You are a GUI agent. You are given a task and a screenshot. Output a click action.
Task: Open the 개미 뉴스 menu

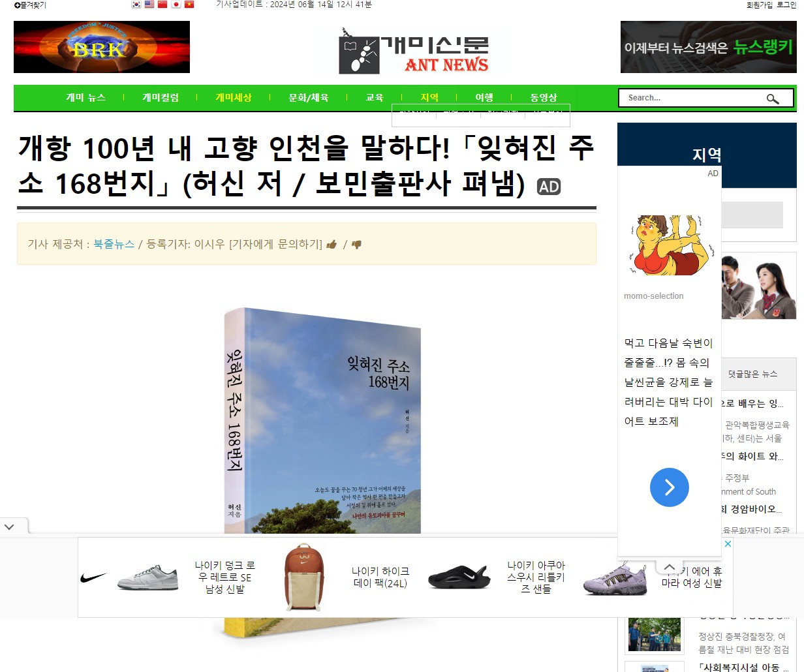point(85,98)
